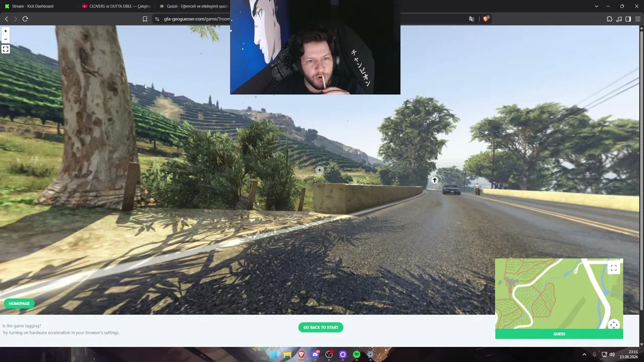Image resolution: width=644 pixels, height=362 pixels.
Task: Click the hardware acceleration tip text
Action: (61, 333)
